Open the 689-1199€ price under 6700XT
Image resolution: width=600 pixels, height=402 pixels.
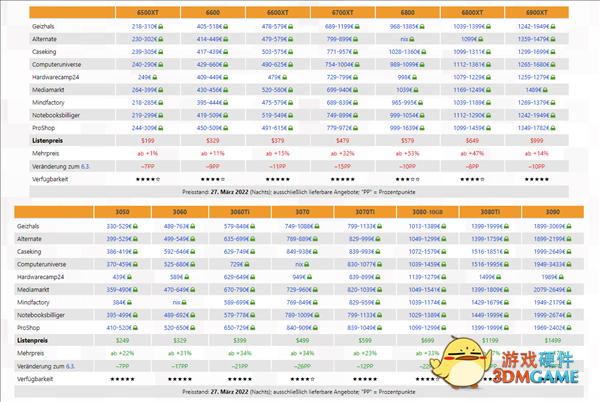(340, 26)
